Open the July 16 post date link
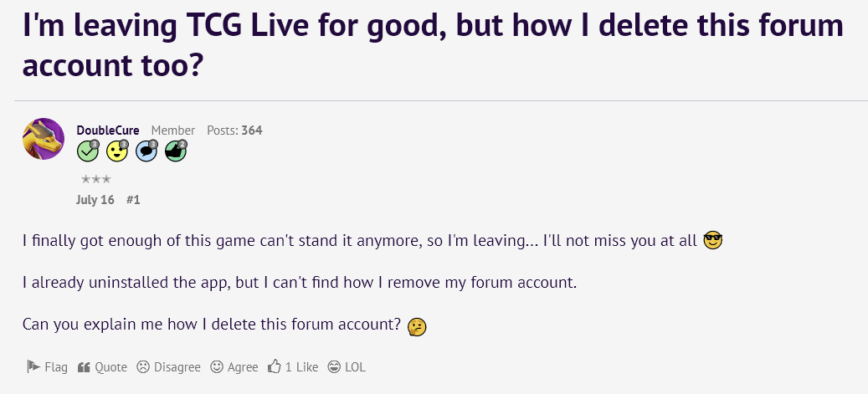 95,200
